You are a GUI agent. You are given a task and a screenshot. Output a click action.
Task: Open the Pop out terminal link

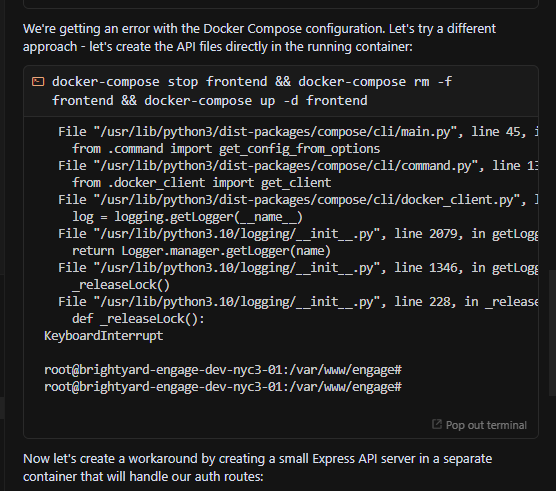(x=479, y=425)
